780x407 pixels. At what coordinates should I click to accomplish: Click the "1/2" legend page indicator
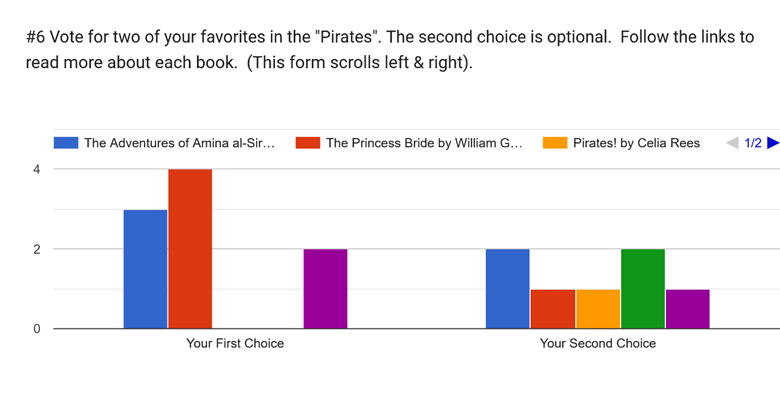(x=753, y=143)
